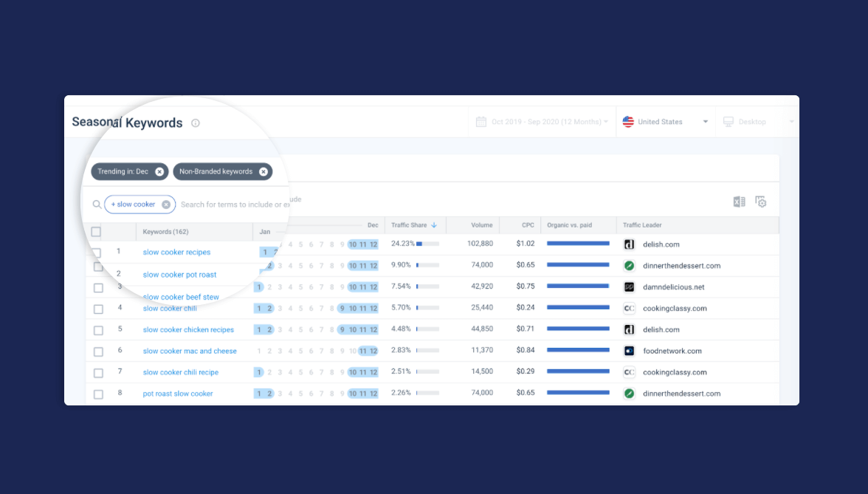The height and width of the screenshot is (494, 868).
Task: Open the Oct 2019 - Sep 2020 date dropdown
Action: click(x=550, y=121)
